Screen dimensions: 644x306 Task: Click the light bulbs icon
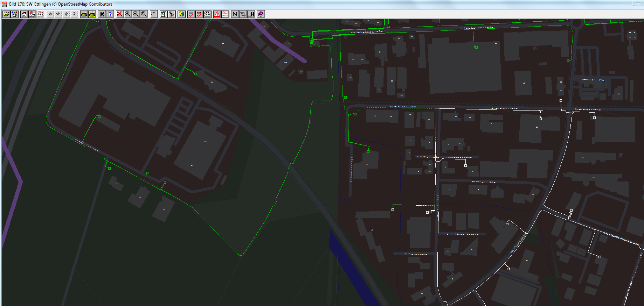pyautogui.click(x=181, y=14)
